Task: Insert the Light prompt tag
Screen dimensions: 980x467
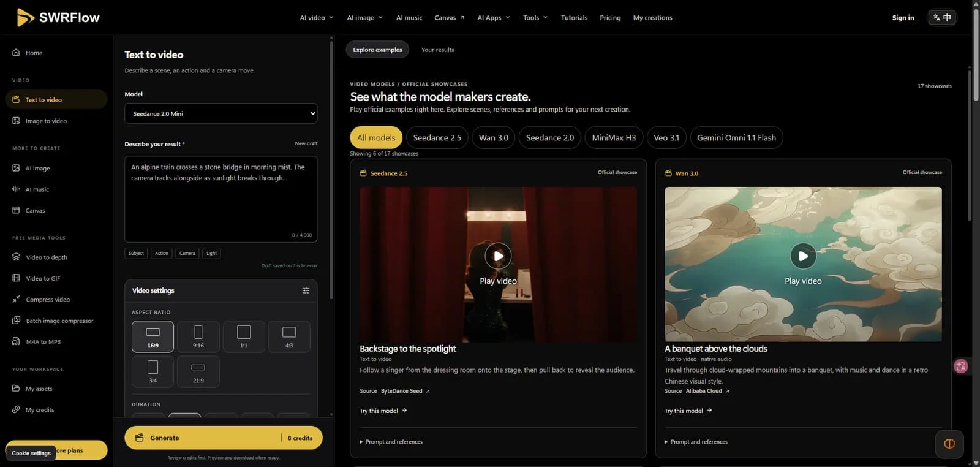Action: 211,253
